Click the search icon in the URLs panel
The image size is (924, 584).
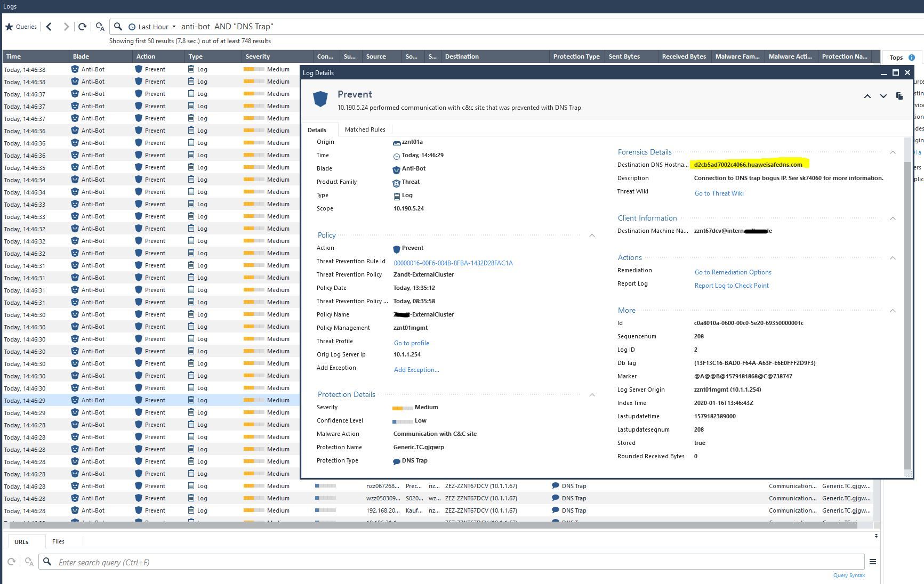pos(47,562)
